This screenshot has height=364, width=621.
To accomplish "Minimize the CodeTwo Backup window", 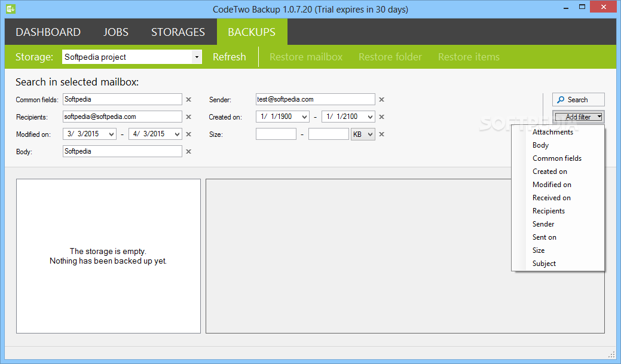I will 567,7.
